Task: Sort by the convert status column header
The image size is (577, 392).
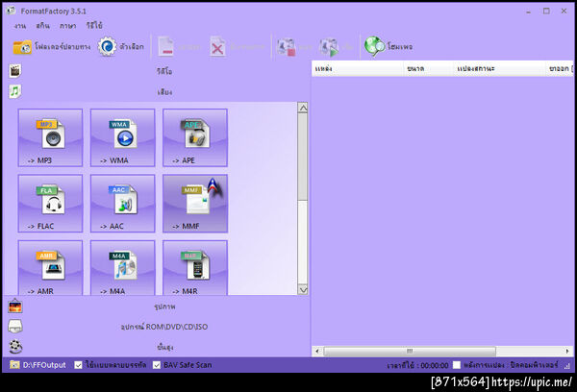Action: coord(499,69)
